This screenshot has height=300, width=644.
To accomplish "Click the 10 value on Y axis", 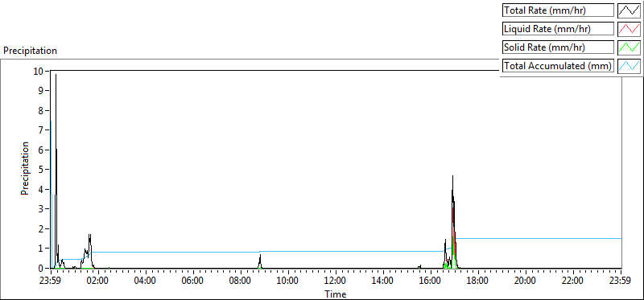I will point(39,71).
